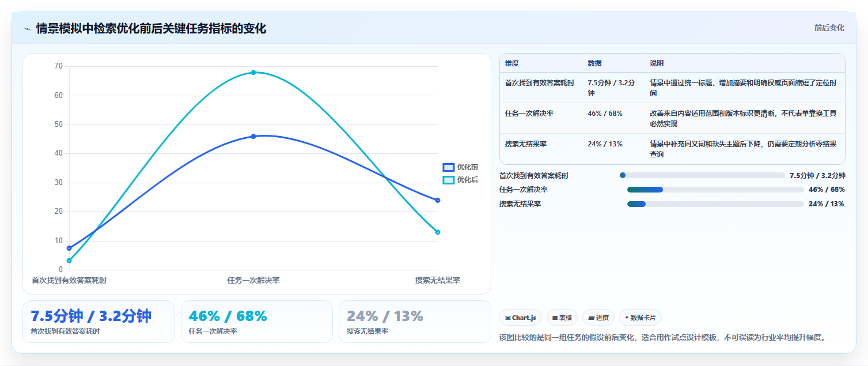Click the 24% / 13% data card
The height and width of the screenshot is (366, 868).
coord(415,322)
